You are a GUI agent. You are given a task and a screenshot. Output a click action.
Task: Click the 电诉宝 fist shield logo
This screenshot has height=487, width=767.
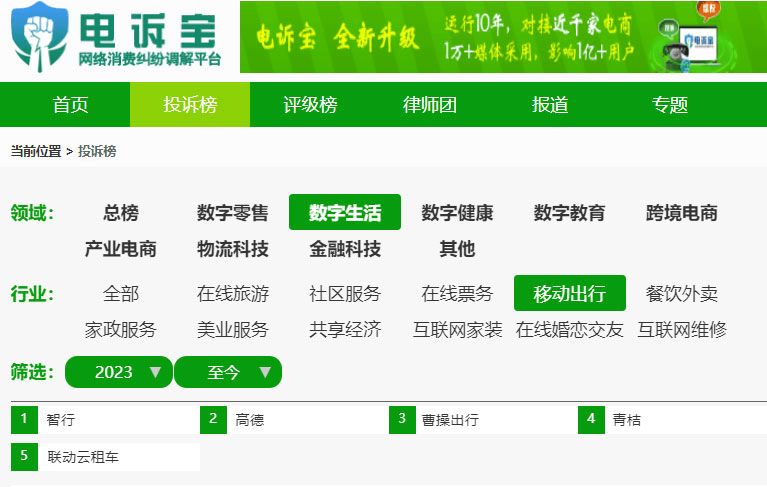(40, 37)
